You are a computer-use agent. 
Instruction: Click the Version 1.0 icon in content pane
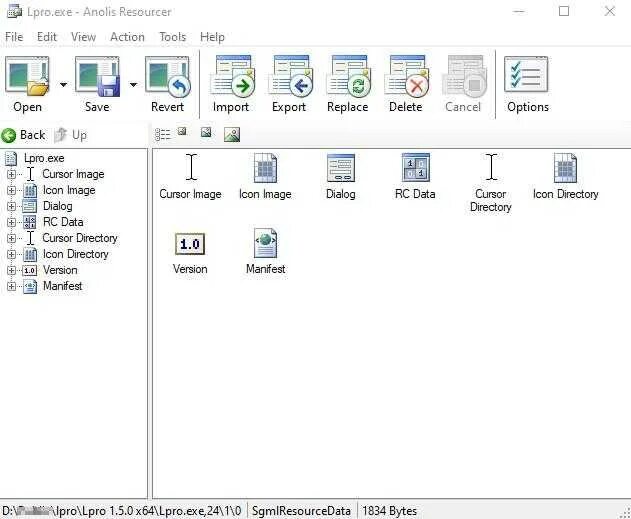pyautogui.click(x=190, y=244)
